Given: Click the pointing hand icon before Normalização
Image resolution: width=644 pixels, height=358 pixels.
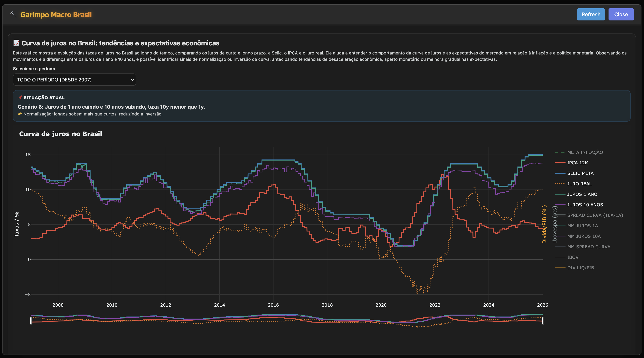Looking at the screenshot, I should pyautogui.click(x=20, y=114).
